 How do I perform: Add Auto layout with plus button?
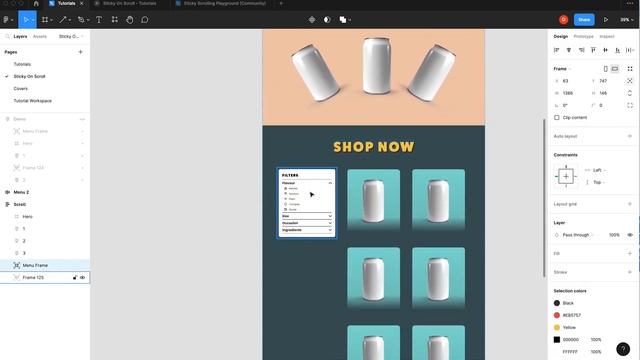pos(630,136)
